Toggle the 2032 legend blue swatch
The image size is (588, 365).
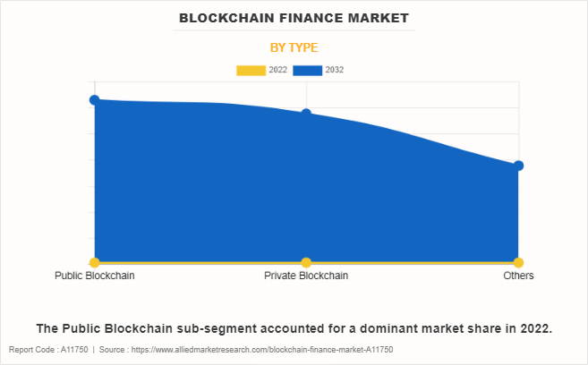(x=309, y=70)
